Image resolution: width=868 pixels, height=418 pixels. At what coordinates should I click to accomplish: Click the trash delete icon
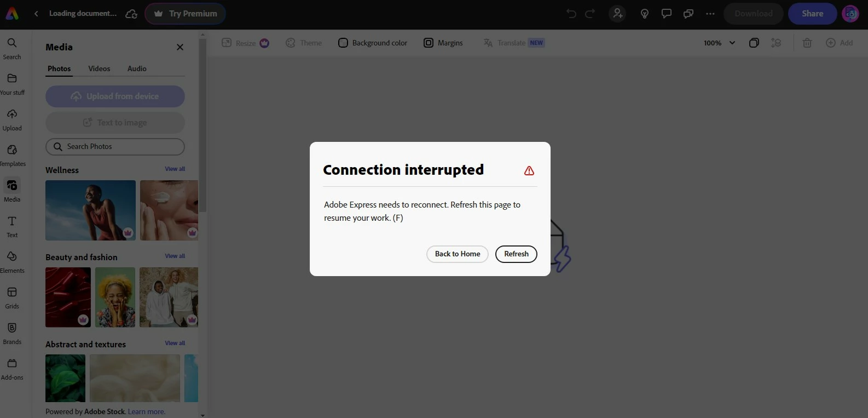pyautogui.click(x=807, y=43)
